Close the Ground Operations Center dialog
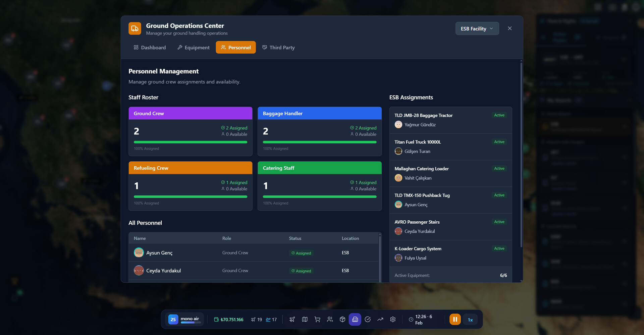The height and width of the screenshot is (335, 644). click(509, 29)
